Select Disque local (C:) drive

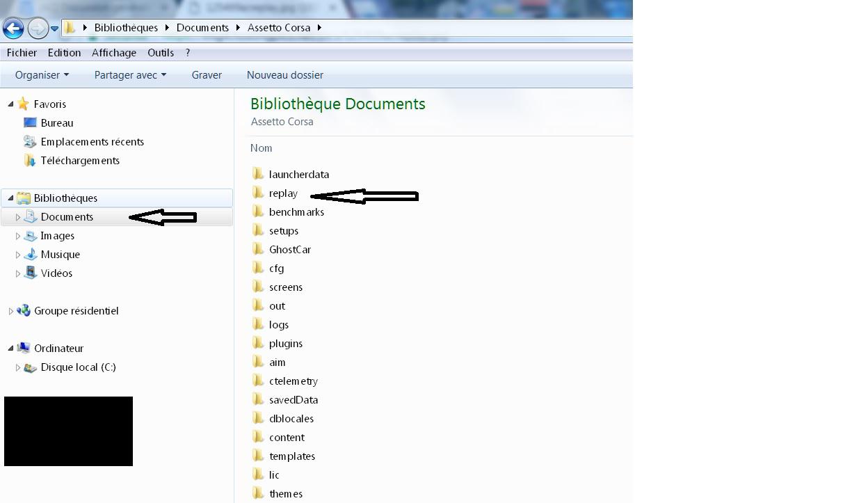coord(78,367)
